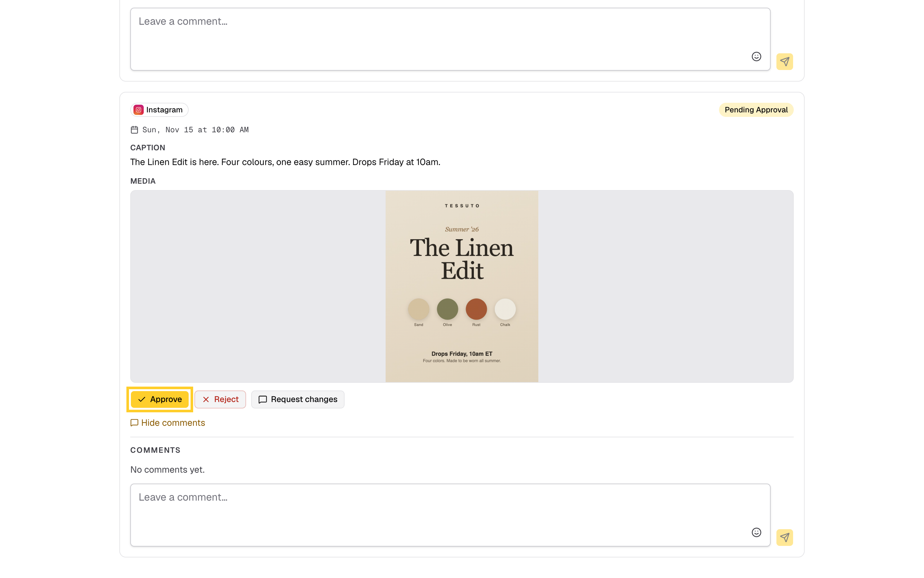Click the Request changes button
The width and height of the screenshot is (924, 578).
(x=298, y=399)
